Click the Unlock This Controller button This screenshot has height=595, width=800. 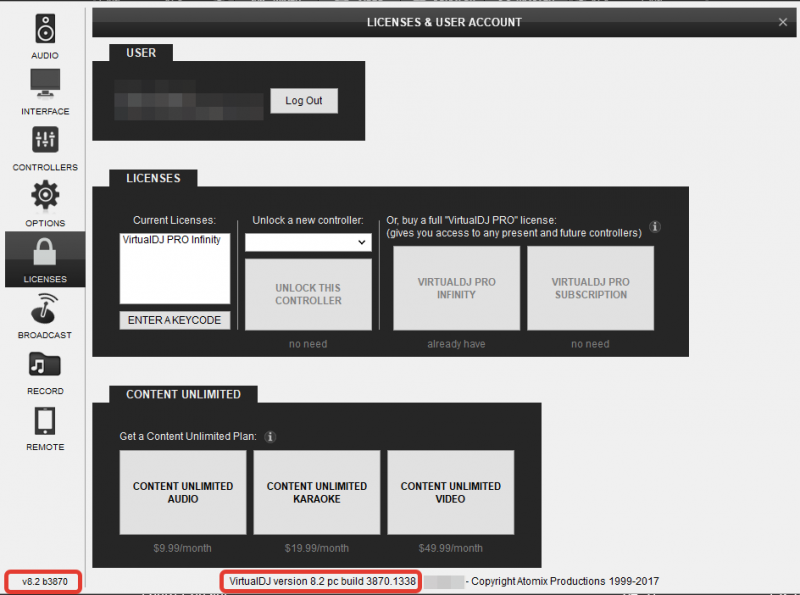pos(308,294)
